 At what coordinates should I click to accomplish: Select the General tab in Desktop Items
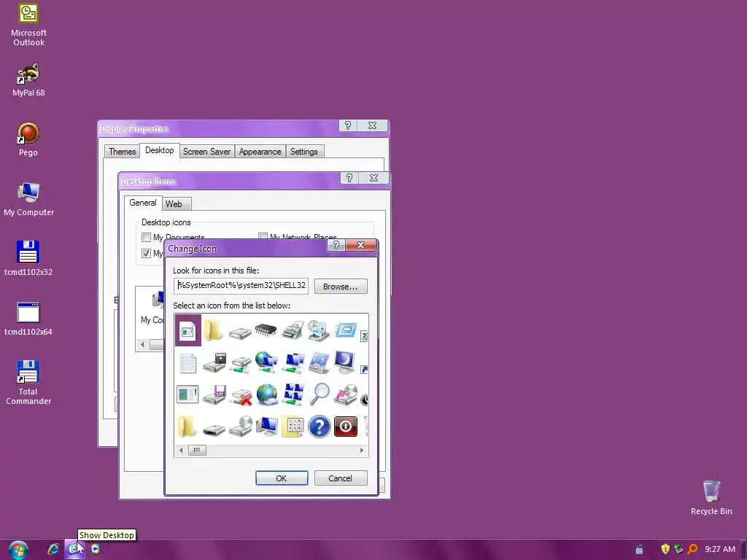pyautogui.click(x=143, y=203)
